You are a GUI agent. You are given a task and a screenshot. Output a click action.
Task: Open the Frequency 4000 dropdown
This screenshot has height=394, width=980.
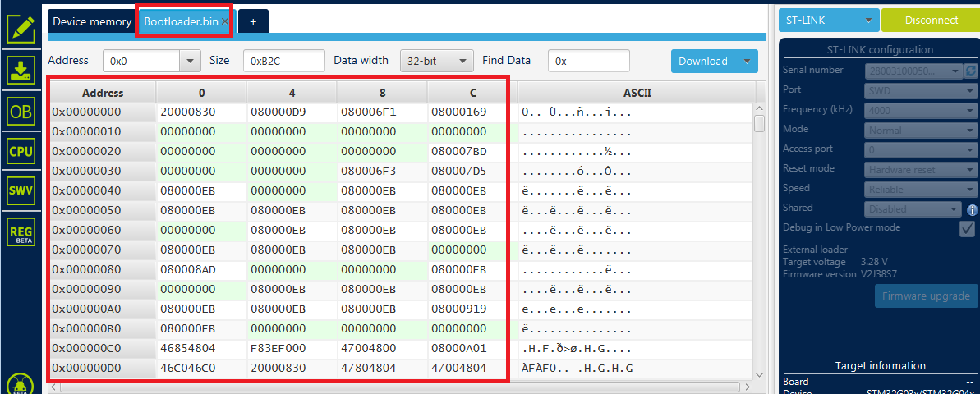[919, 111]
